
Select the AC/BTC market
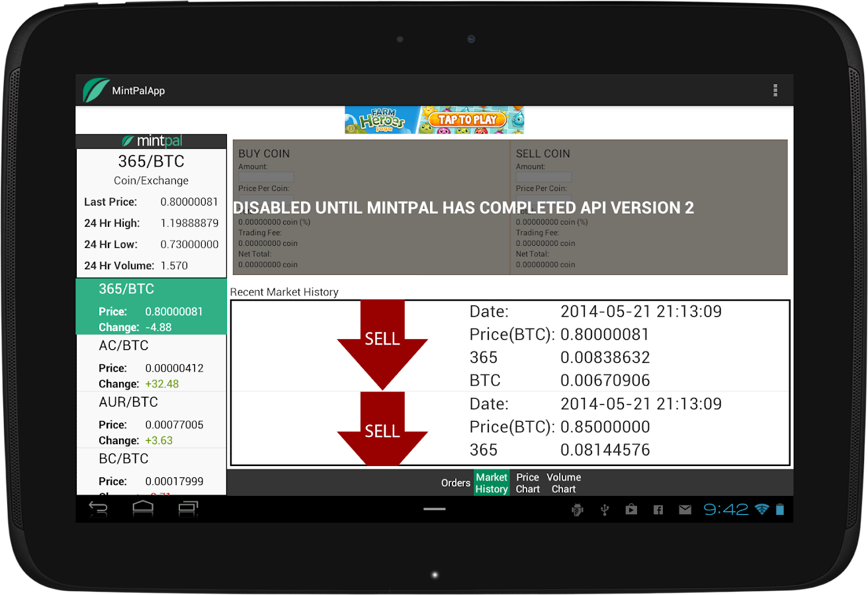pyautogui.click(x=152, y=364)
